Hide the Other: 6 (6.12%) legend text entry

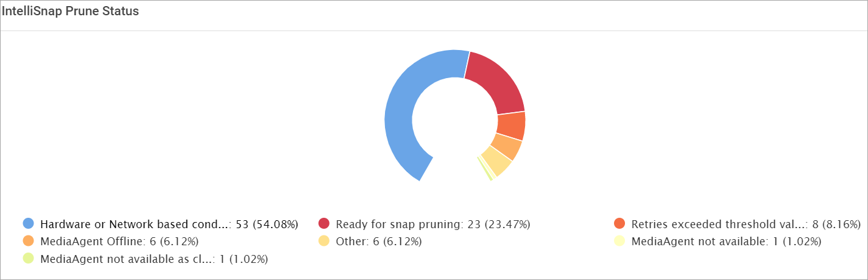click(378, 242)
